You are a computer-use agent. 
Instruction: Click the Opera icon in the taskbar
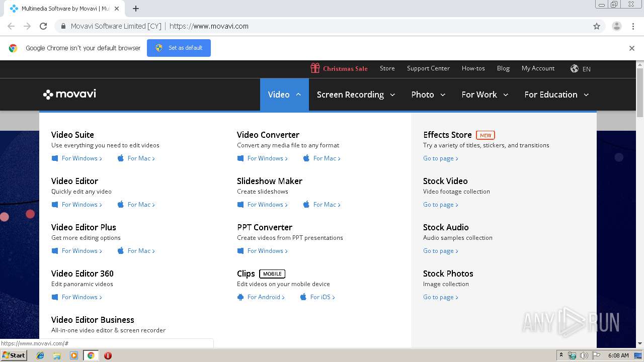(108, 355)
